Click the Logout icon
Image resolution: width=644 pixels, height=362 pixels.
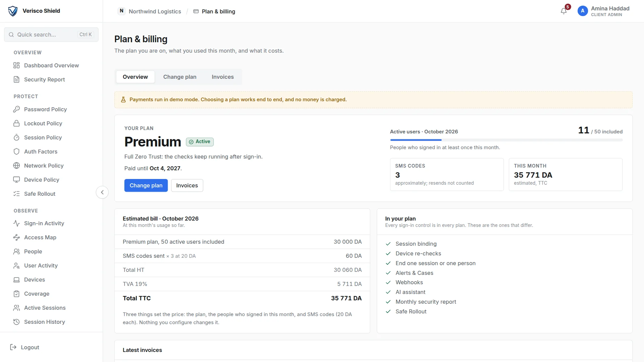pyautogui.click(x=13, y=347)
